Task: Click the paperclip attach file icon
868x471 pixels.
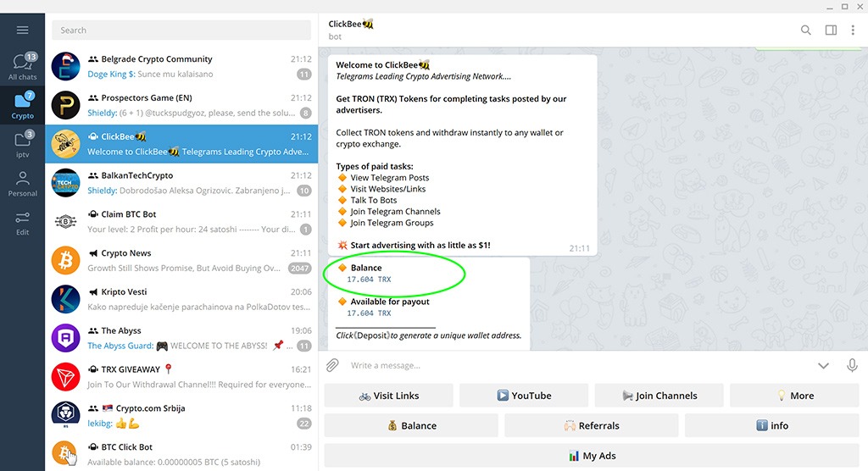Action: 333,365
